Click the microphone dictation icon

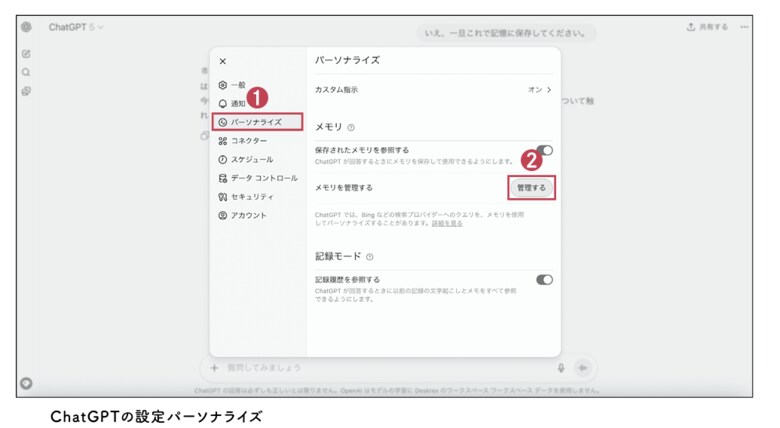point(561,368)
